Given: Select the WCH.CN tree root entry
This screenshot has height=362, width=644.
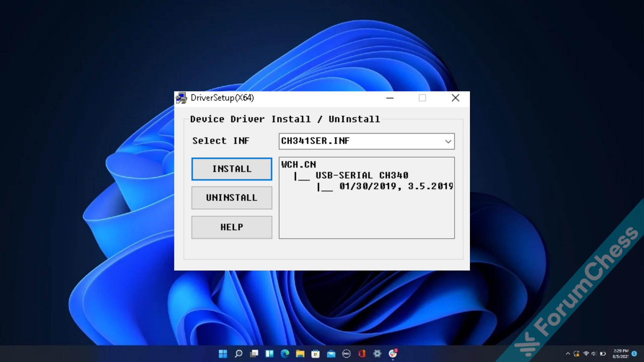Looking at the screenshot, I should 299,165.
